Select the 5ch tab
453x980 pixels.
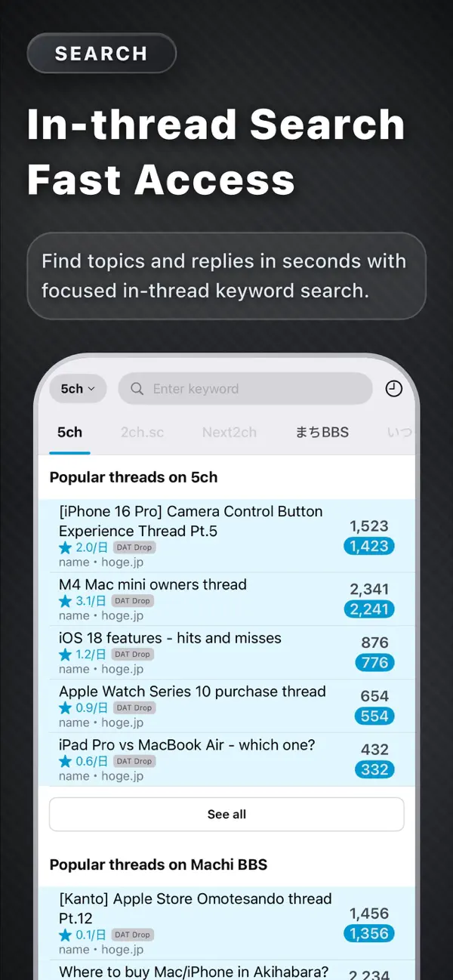[x=69, y=432]
